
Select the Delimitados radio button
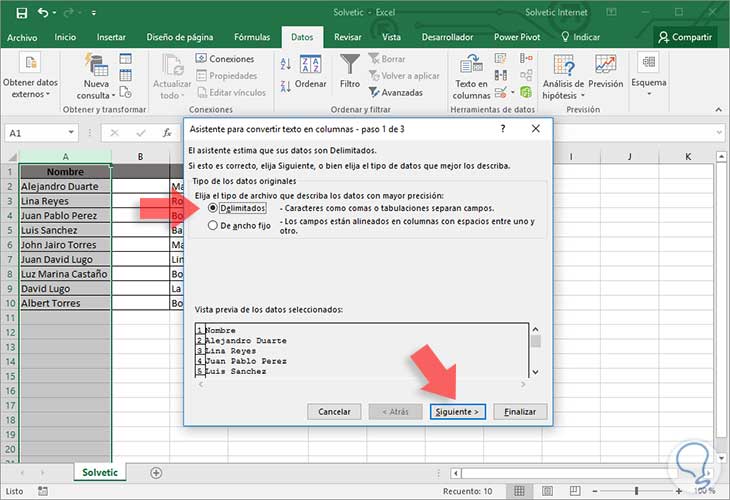[213, 208]
